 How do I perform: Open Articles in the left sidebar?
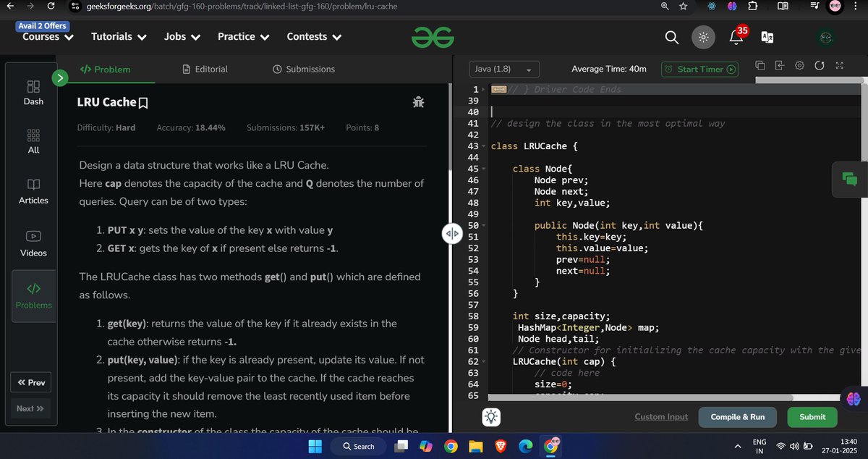click(x=33, y=191)
